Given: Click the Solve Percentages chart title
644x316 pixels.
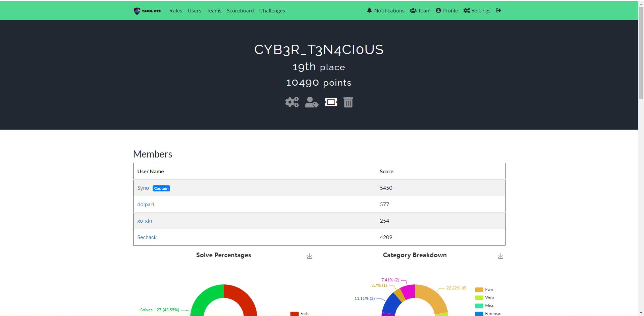Looking at the screenshot, I should click(x=224, y=255).
